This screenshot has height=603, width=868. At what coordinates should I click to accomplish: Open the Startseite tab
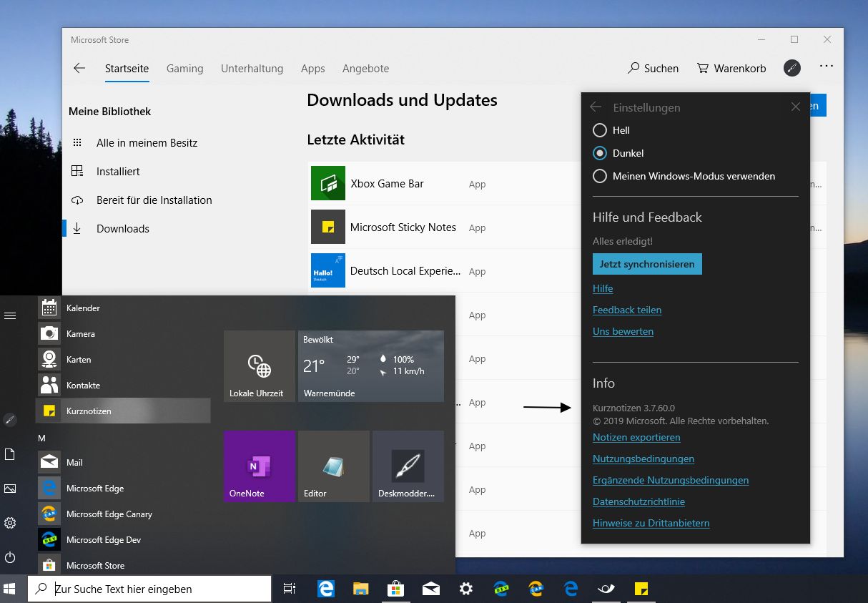coord(127,69)
